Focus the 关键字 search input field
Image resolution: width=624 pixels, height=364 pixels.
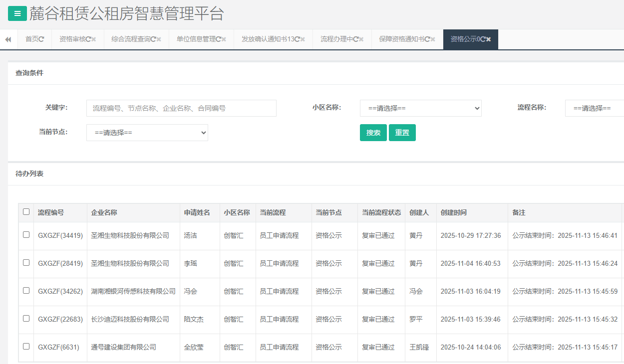(181, 108)
